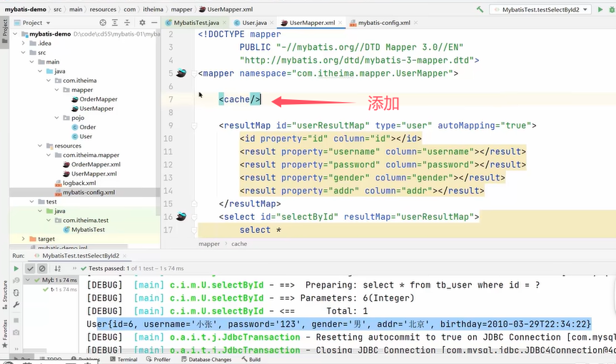Expand the target folder in project tree
This screenshot has height=364, width=616.
pos(23,238)
